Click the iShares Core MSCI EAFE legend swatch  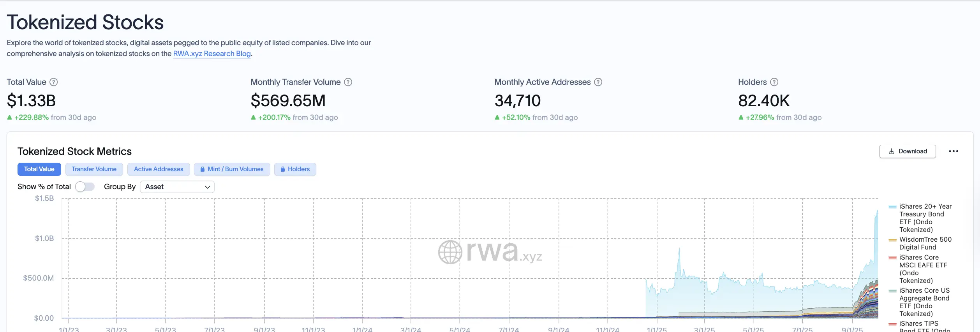892,258
